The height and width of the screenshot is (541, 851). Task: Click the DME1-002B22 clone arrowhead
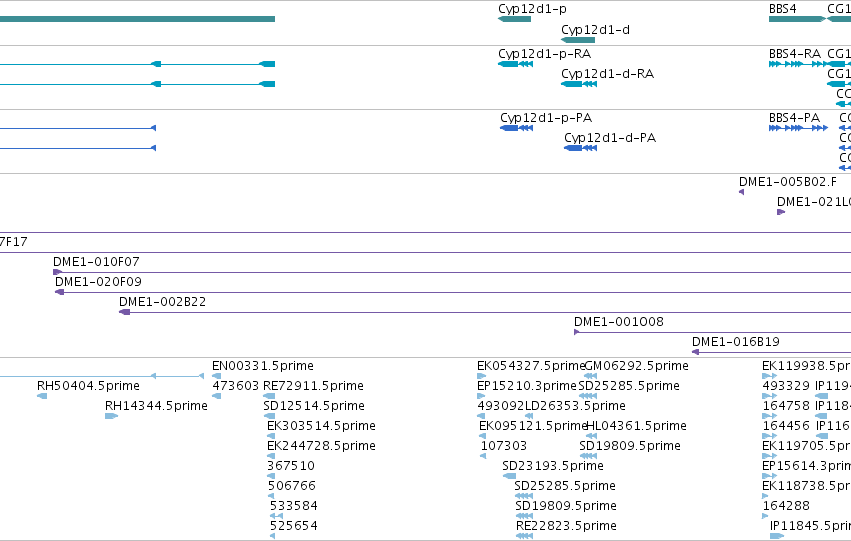[125, 312]
